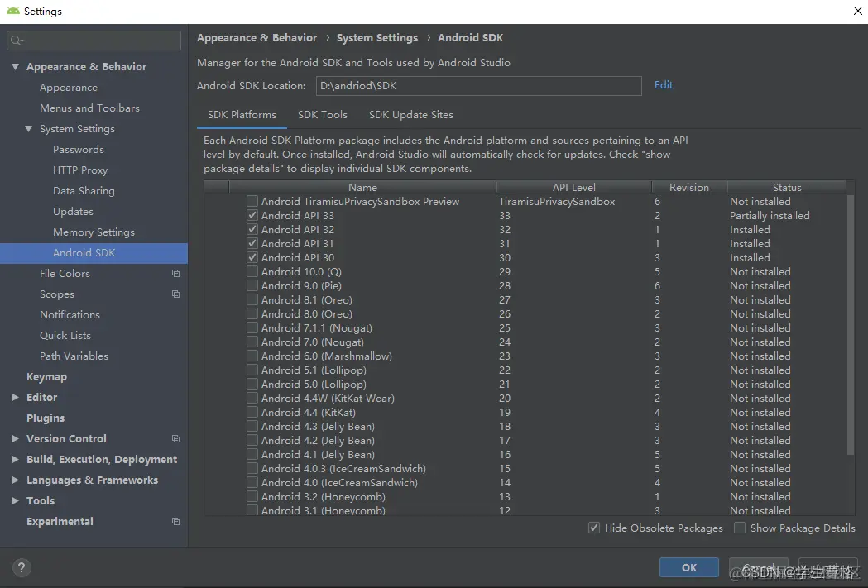Screen dimensions: 868x588
Task: Expand the Tools section arrow
Action: coord(15,500)
